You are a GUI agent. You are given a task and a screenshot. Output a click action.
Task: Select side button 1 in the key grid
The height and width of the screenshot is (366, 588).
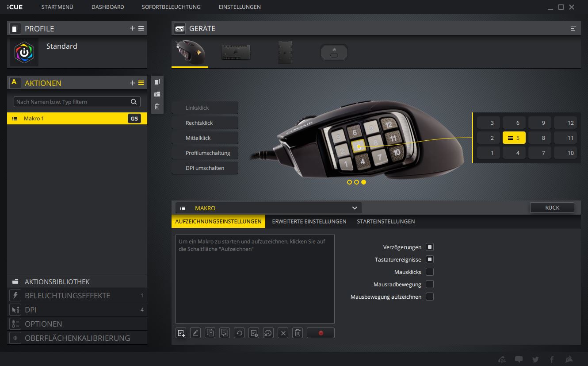(x=489, y=153)
